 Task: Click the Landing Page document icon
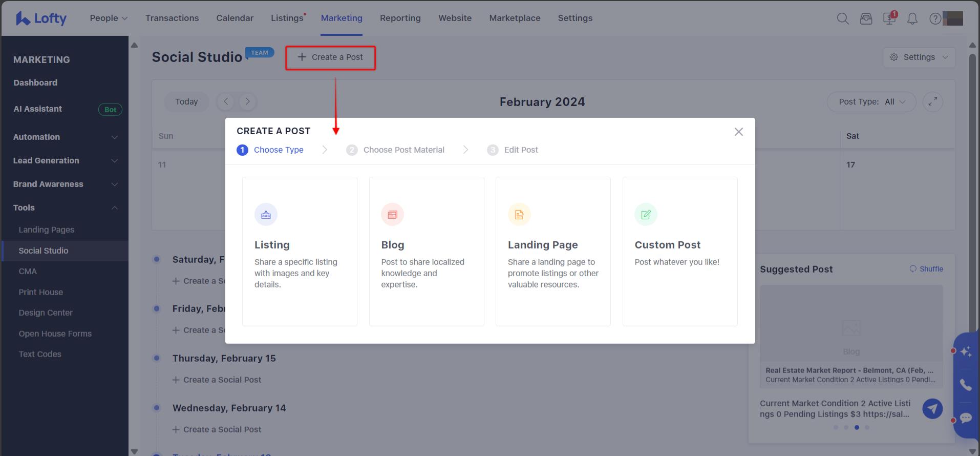coord(519,215)
